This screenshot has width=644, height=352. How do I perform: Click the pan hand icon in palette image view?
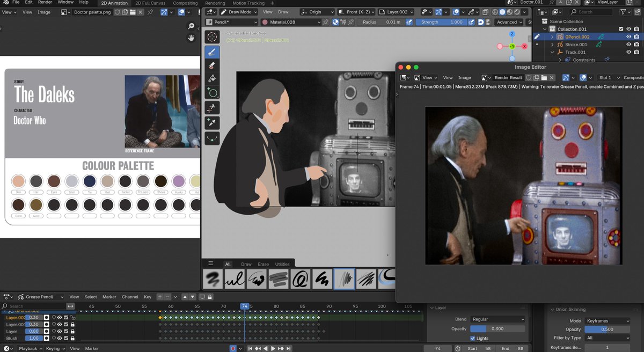click(191, 38)
